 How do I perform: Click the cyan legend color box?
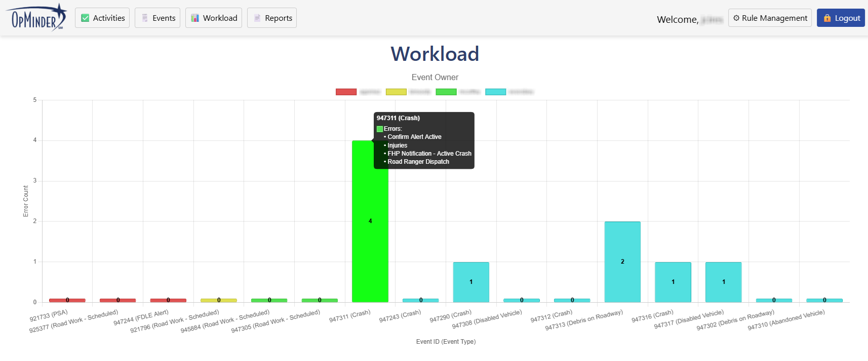495,92
